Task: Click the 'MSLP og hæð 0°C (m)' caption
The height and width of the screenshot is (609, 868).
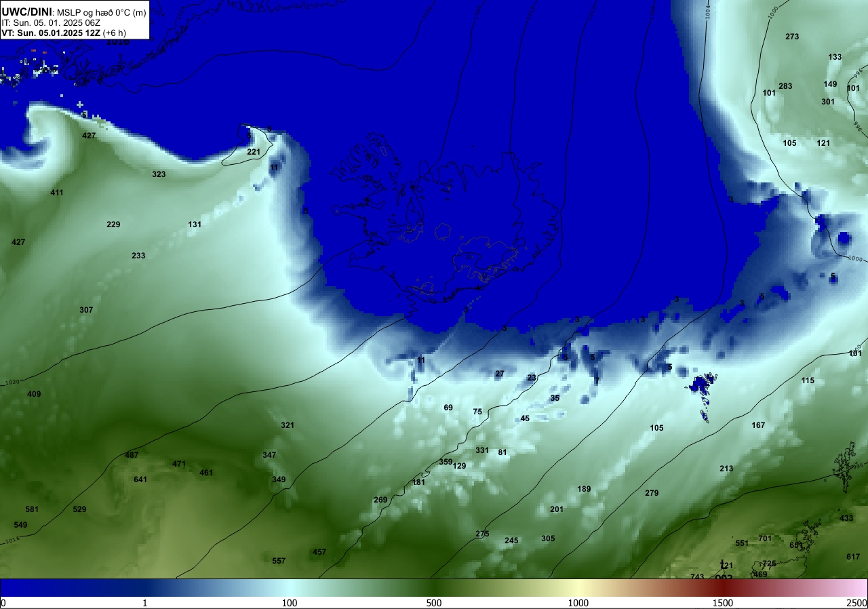Action: tap(102, 12)
